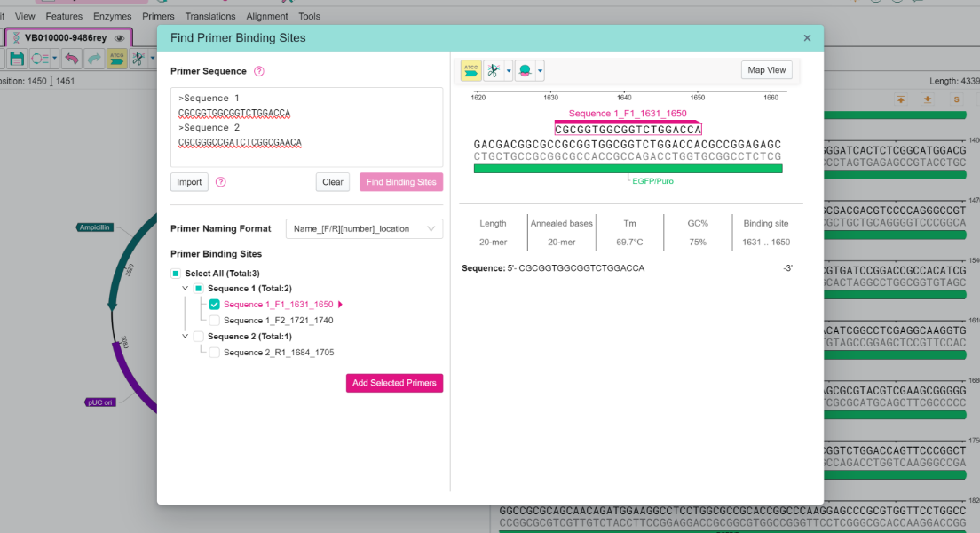The width and height of the screenshot is (980, 533).
Task: Click the Tm value 69.7°C
Action: point(629,243)
